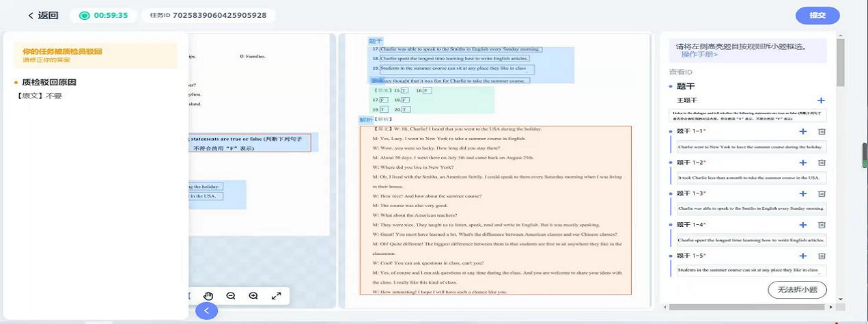Click the plus icon beside 主题干
868x324 pixels.
(821, 100)
